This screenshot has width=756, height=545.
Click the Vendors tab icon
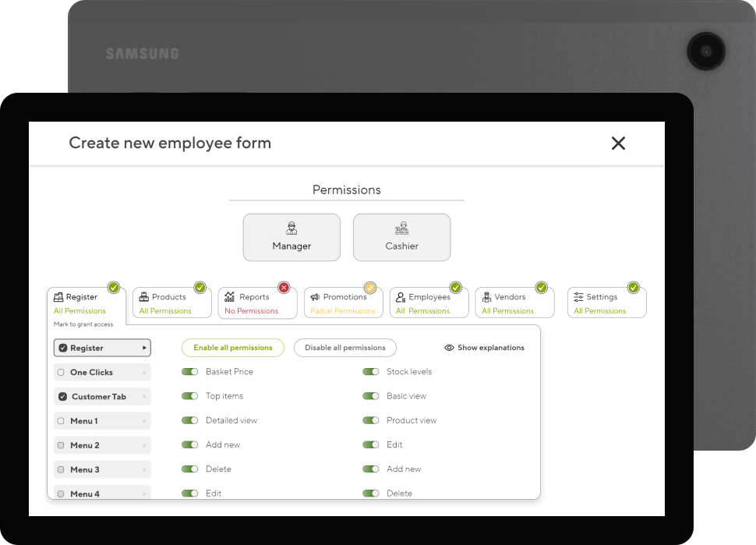pos(486,296)
